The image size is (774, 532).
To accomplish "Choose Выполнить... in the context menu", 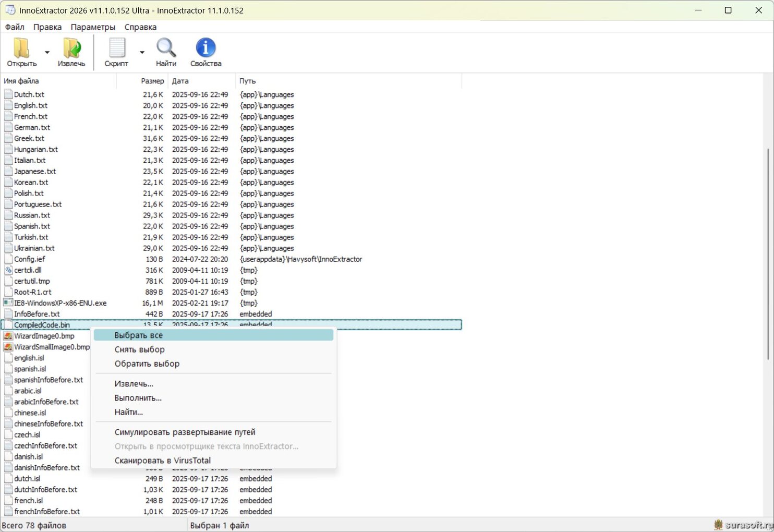I will pos(213,398).
